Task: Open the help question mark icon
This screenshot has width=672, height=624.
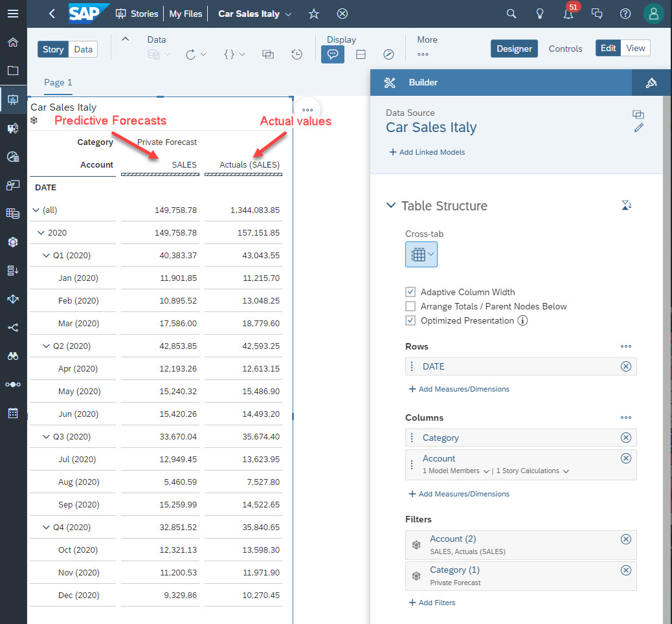Action: tap(625, 14)
